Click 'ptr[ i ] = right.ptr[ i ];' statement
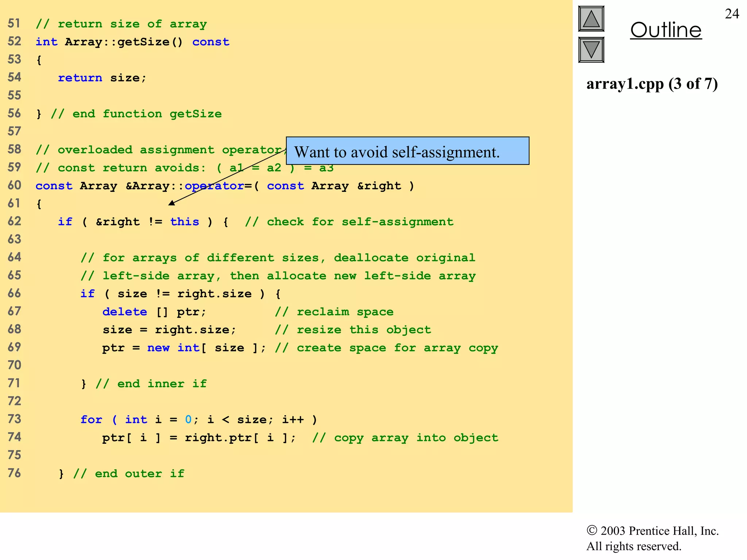 tap(199, 438)
